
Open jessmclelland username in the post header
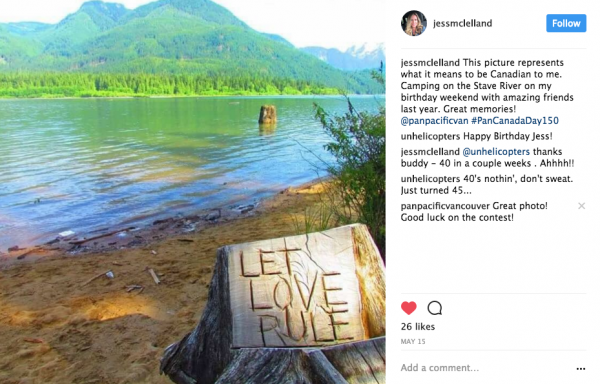point(462,23)
